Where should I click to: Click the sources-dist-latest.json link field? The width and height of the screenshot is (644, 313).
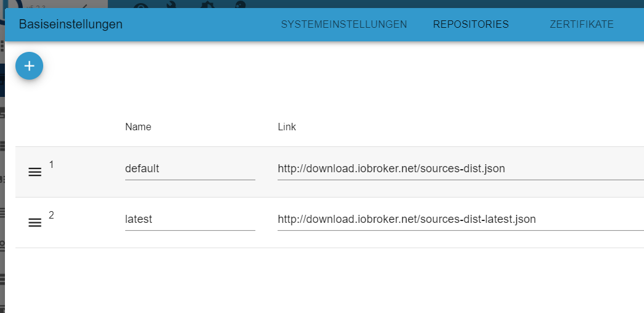coord(460,219)
